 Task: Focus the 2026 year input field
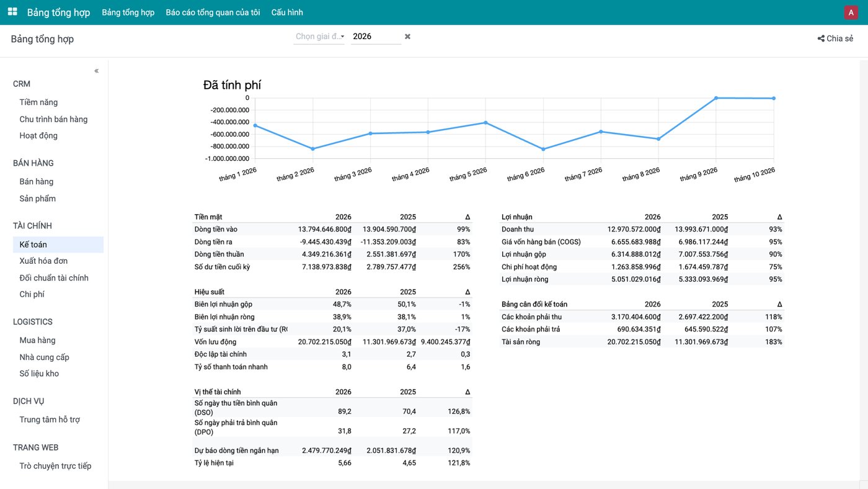pos(376,37)
